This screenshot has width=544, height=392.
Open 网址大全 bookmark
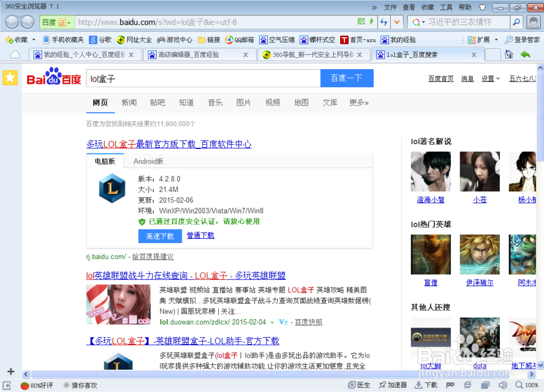click(134, 40)
